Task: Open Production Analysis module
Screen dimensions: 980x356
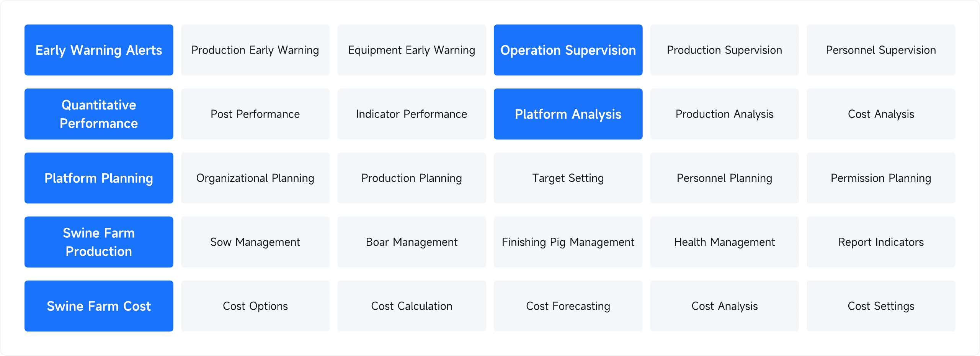Action: [x=724, y=114]
